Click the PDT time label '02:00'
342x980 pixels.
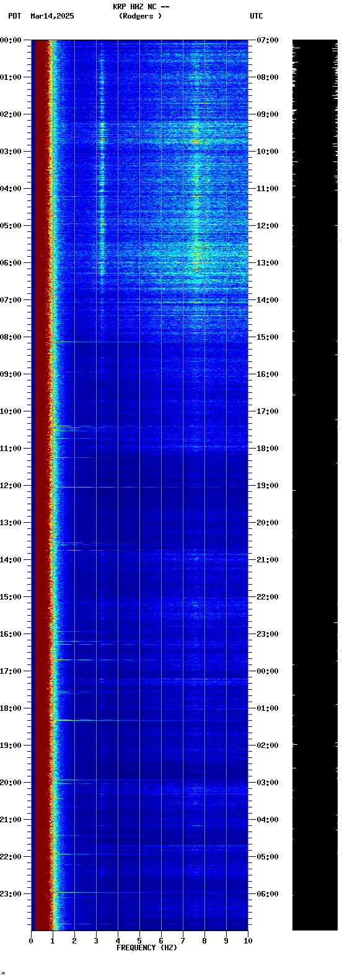[x=11, y=114]
